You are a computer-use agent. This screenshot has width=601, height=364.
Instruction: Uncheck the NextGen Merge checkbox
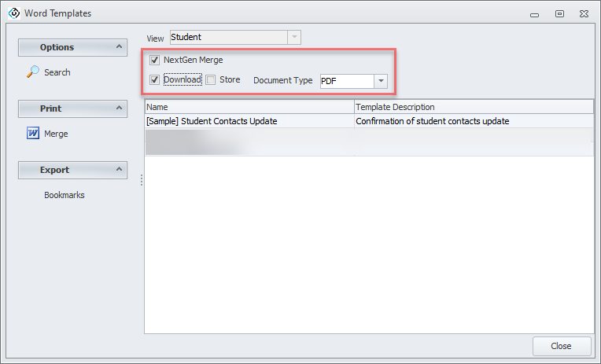pos(155,60)
